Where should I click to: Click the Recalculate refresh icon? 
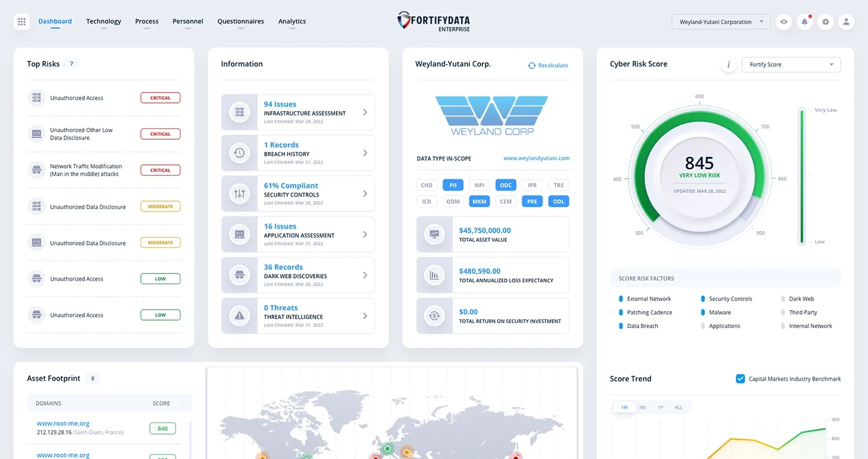pos(531,65)
